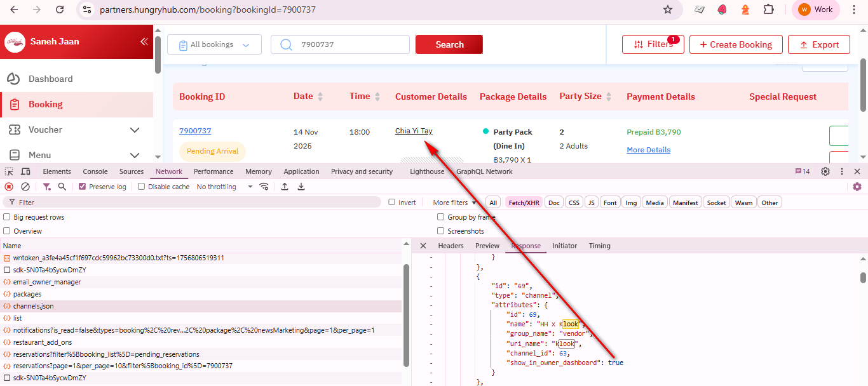
Task: Click the DevTools record network log icon
Action: (x=9, y=187)
